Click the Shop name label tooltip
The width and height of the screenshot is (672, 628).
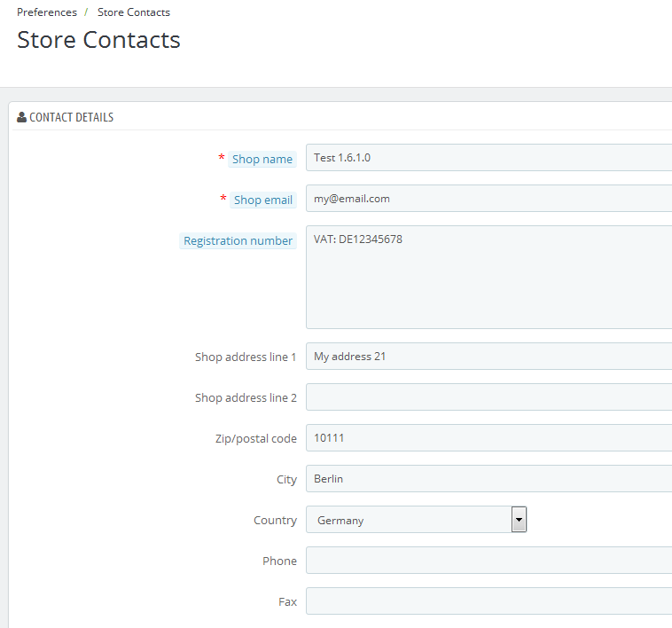(x=262, y=159)
